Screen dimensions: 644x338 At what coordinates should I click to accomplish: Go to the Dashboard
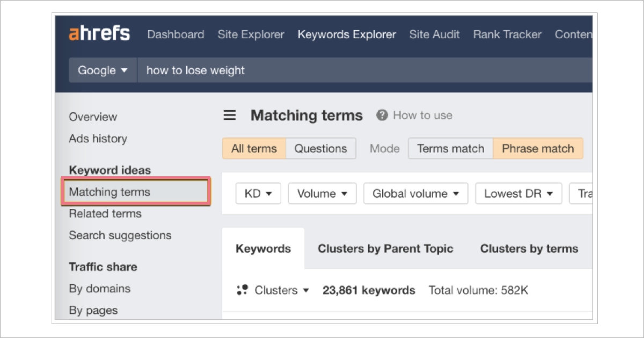coord(175,34)
